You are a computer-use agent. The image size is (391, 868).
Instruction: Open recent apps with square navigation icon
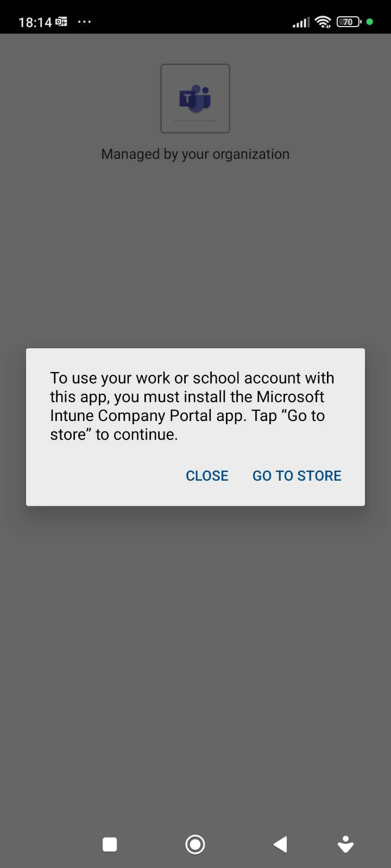110,844
